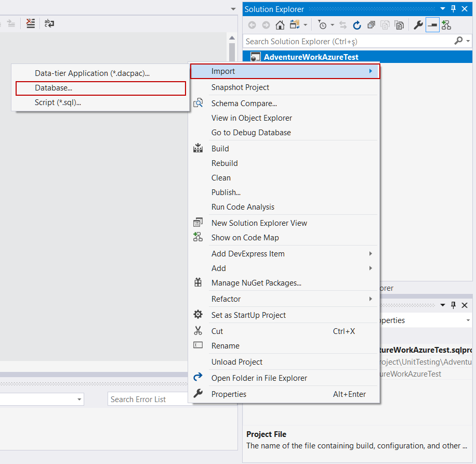Click the Refresh icon in Solution Explorer toolbar
Screen dimensions: 476x464
(x=357, y=25)
